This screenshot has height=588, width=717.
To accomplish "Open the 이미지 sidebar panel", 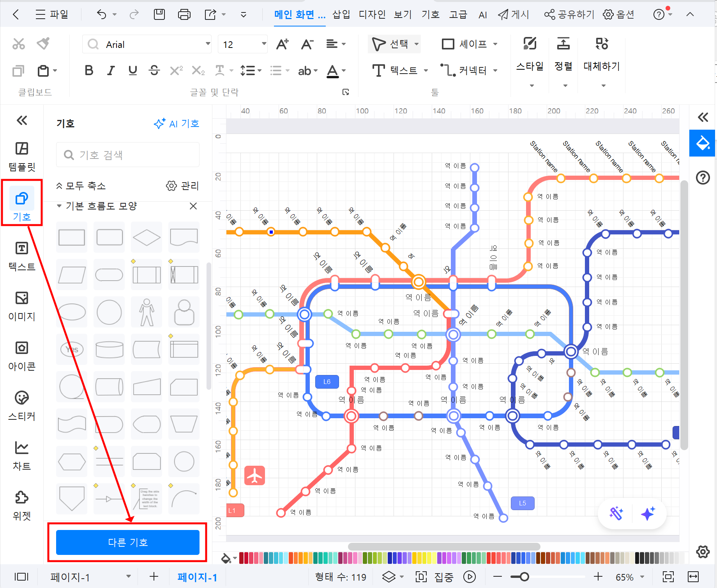I will [x=22, y=306].
